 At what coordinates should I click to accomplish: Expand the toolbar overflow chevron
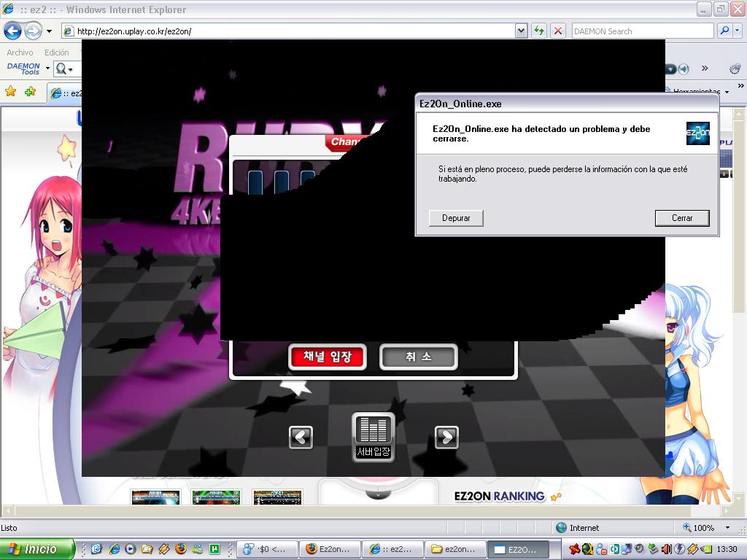pyautogui.click(x=705, y=68)
